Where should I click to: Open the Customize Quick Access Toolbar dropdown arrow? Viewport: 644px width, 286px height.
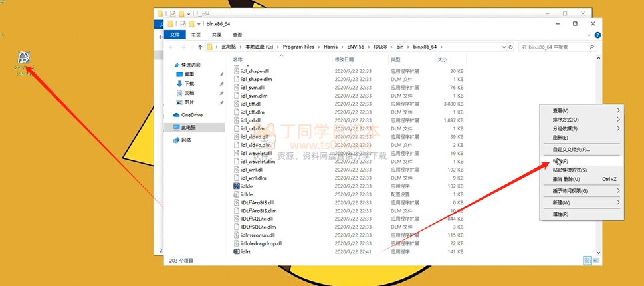point(199,24)
